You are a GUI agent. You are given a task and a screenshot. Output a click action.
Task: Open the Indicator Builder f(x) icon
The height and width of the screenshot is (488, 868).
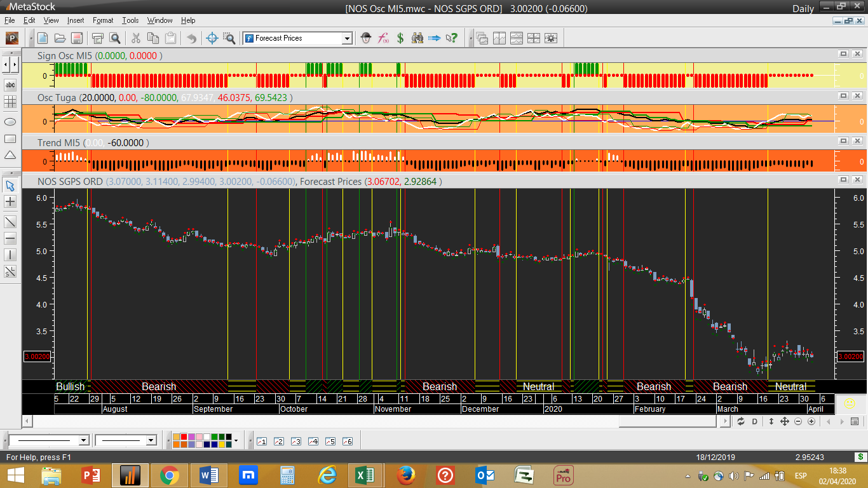coord(383,38)
